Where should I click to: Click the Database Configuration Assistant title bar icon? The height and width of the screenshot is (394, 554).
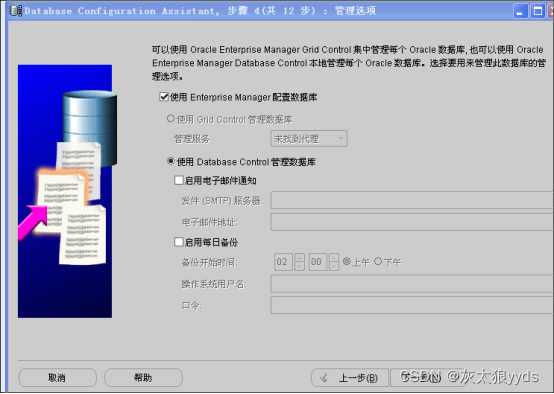click(16, 11)
